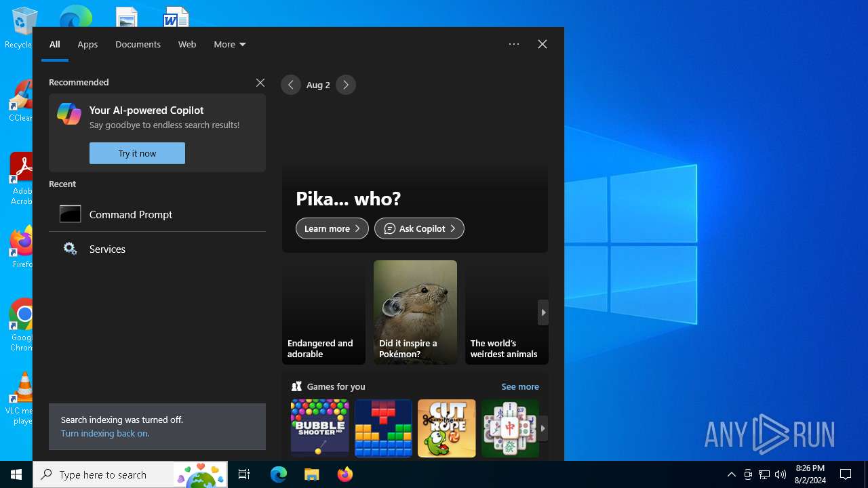Select the VLC media player shortcut

pos(22,398)
